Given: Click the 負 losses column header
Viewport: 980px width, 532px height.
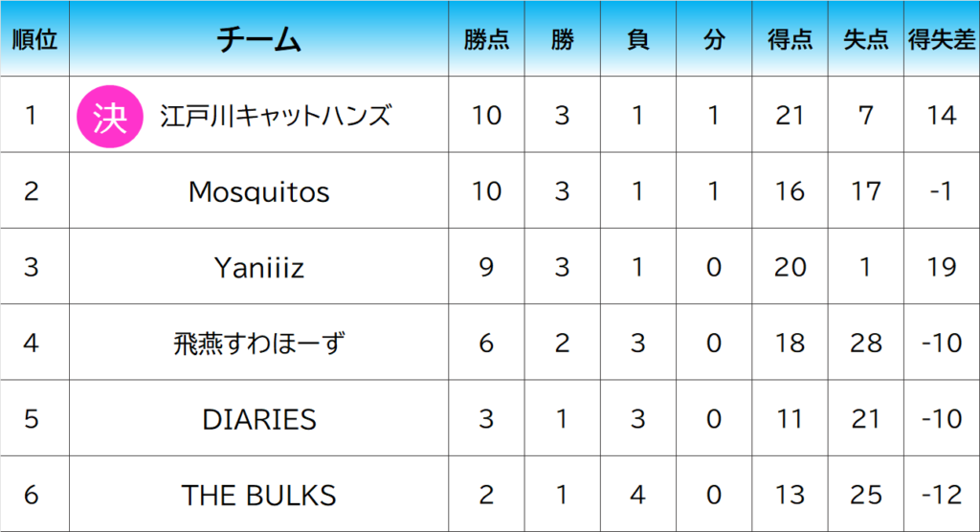Looking at the screenshot, I should click(637, 39).
